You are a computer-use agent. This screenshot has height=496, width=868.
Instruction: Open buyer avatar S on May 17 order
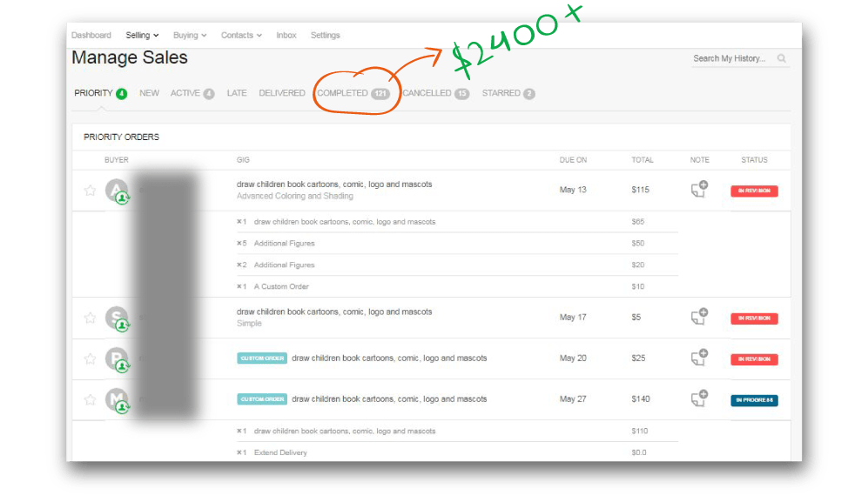point(117,318)
